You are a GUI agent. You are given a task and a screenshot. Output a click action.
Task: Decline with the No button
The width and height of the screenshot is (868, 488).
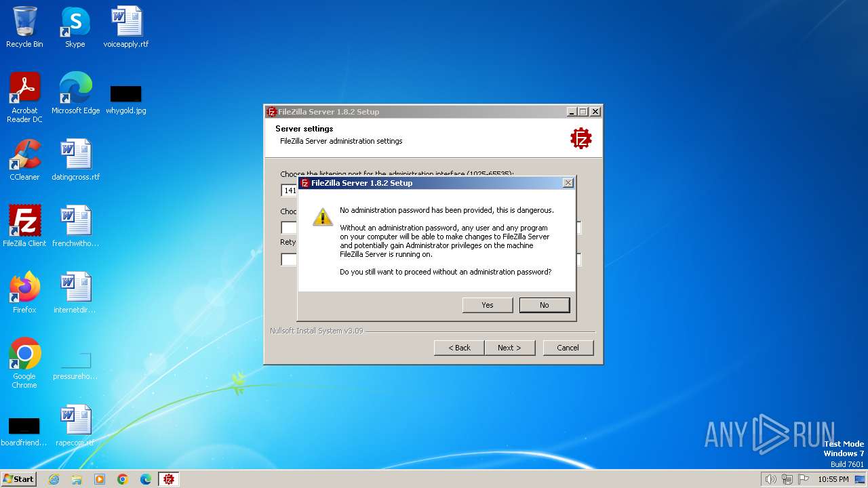pos(545,305)
